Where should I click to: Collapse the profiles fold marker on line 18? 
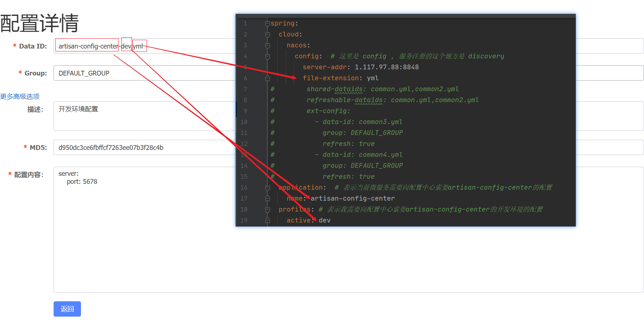point(267,209)
